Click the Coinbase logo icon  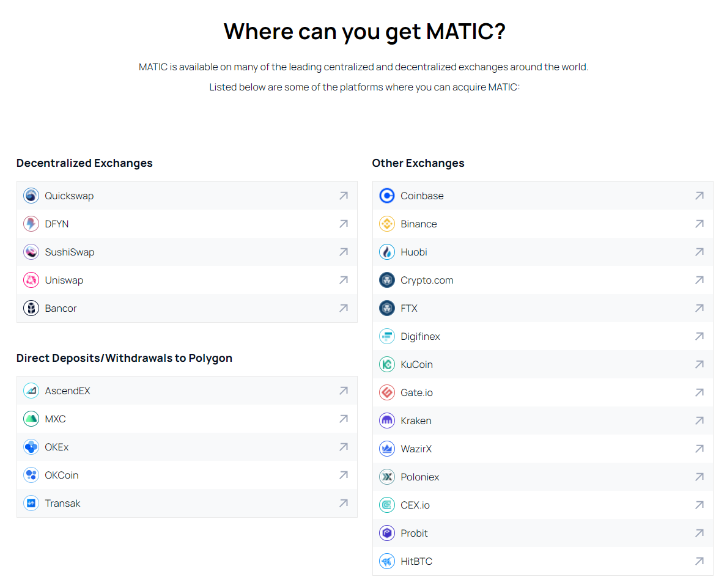[387, 196]
